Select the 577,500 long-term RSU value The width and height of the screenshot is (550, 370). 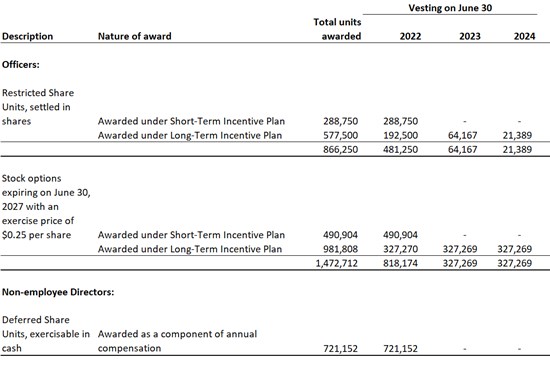340,135
